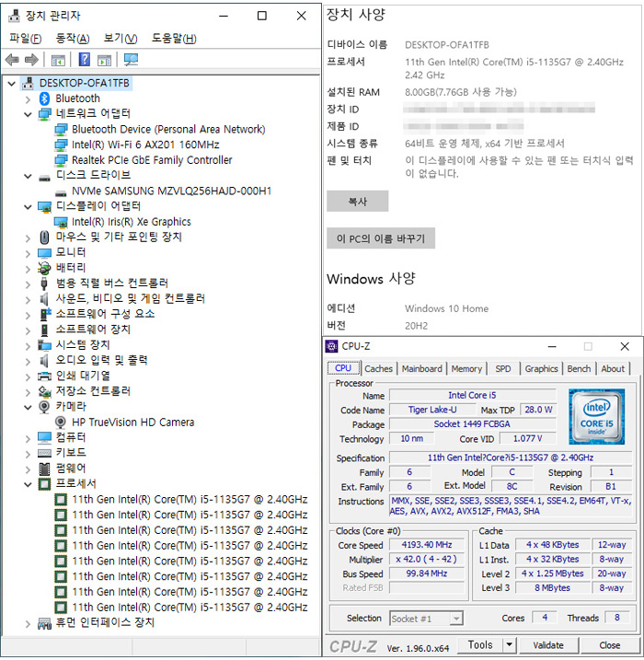This screenshot has width=644, height=660.
Task: Click the keyboard icon next to 키보드
Action: coord(44,453)
